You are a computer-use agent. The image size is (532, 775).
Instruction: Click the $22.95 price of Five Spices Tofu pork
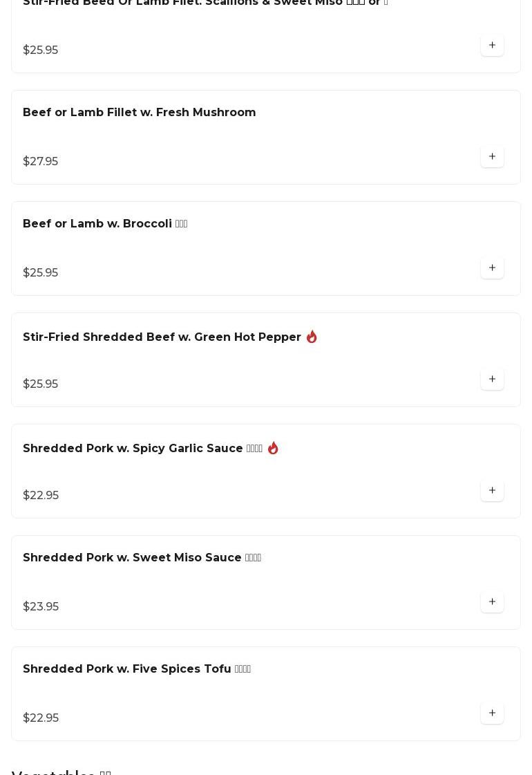click(x=41, y=718)
